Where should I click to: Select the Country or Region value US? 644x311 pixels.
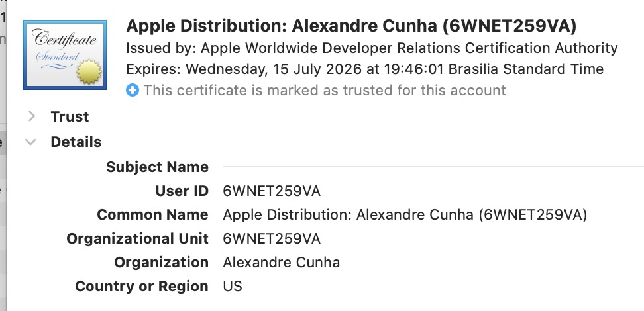pyautogui.click(x=233, y=287)
